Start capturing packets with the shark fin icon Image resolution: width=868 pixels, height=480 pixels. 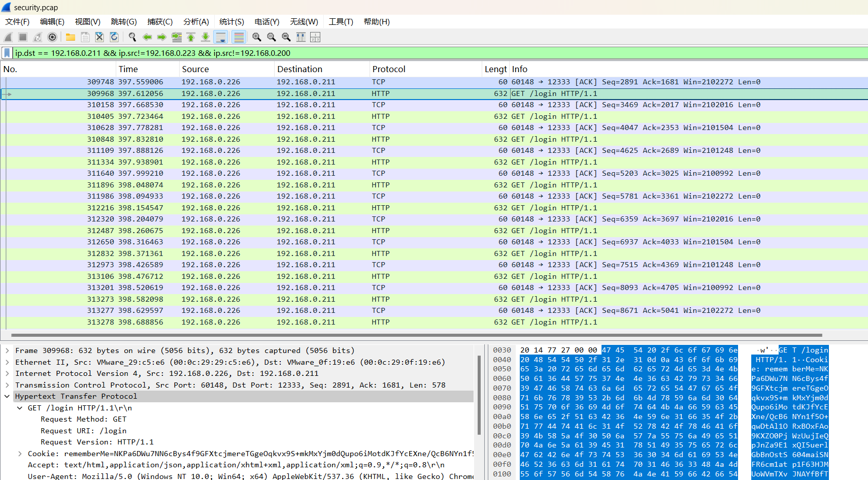tap(8, 37)
